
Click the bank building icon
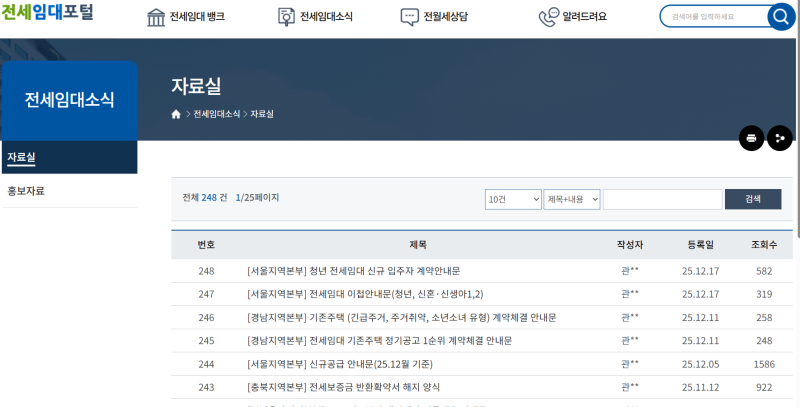(x=156, y=17)
